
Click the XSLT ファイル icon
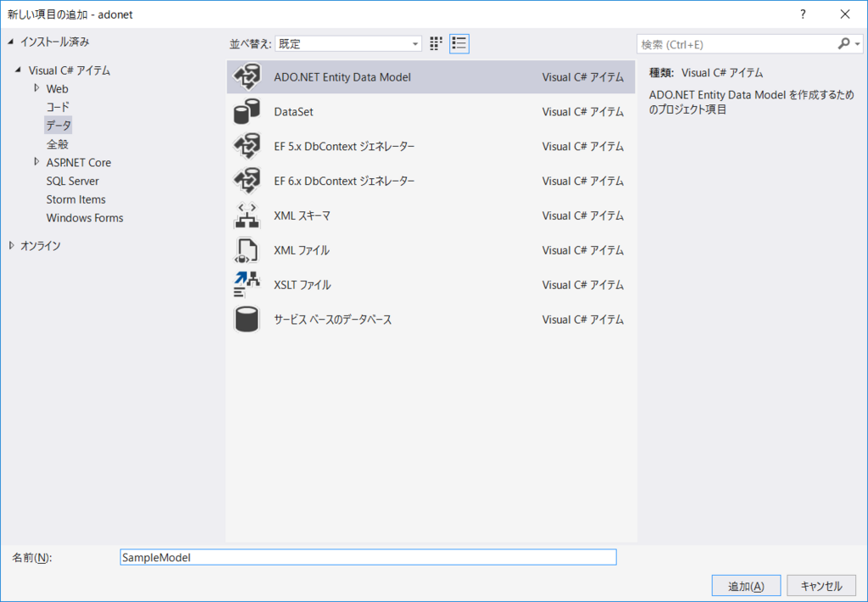[x=247, y=285]
